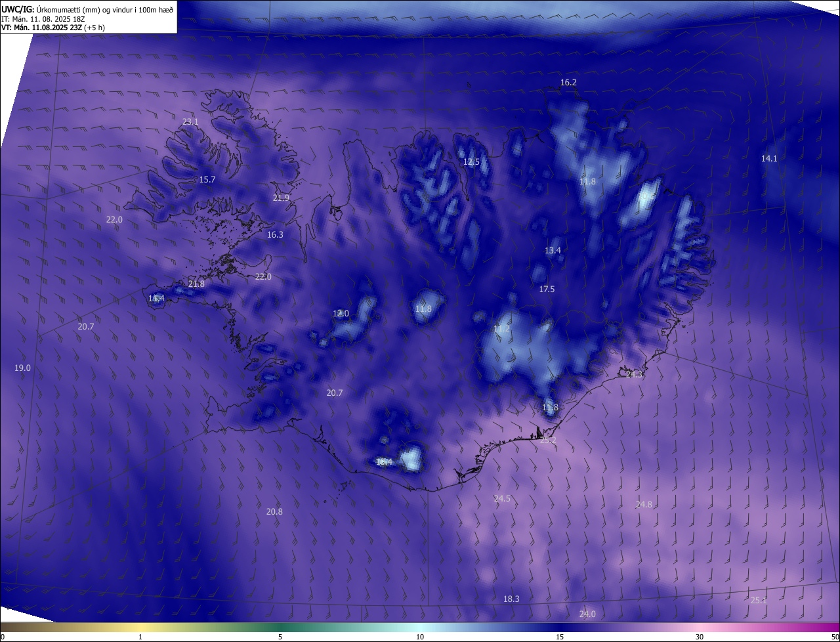This screenshot has height=642, width=840.
Task: Select the 13.4 value label
Action: pos(553,251)
